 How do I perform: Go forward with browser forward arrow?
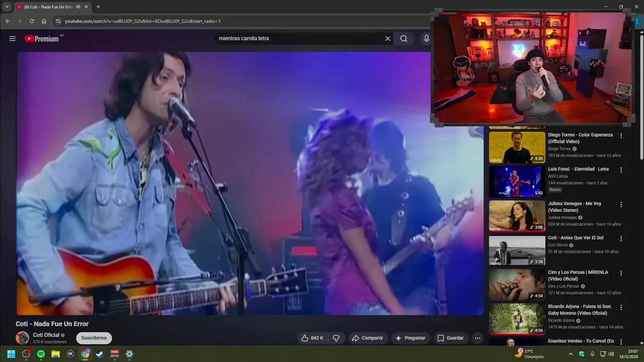(20, 21)
